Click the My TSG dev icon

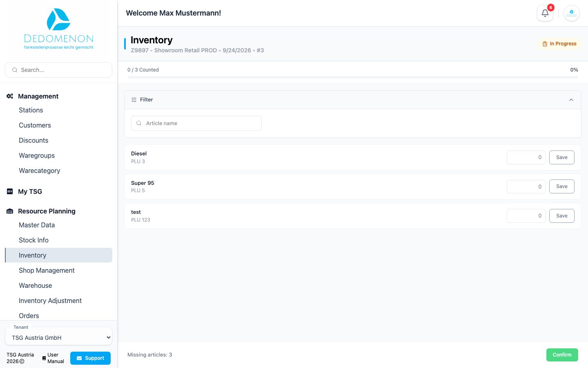[x=10, y=191]
